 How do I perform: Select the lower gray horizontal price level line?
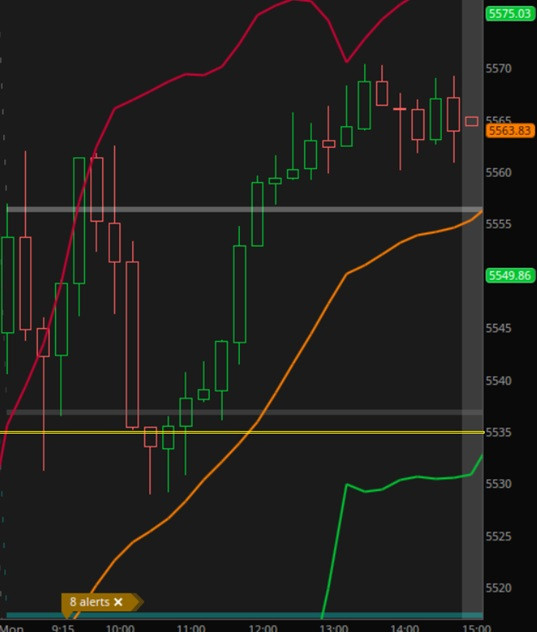tap(244, 413)
